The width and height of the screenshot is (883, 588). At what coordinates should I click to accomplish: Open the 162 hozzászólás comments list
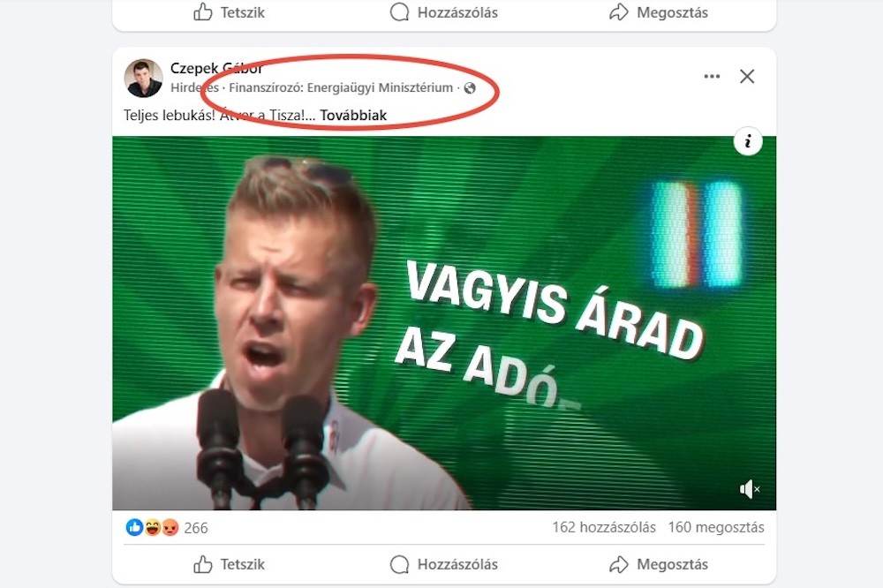click(x=604, y=528)
